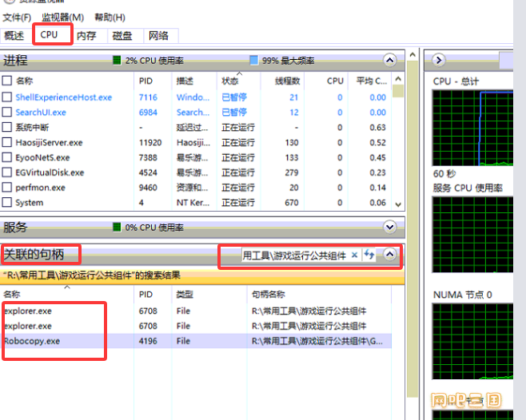This screenshot has width=526, height=420.
Task: Click the 服务 CPU 使用率 graph
Action: [472, 235]
